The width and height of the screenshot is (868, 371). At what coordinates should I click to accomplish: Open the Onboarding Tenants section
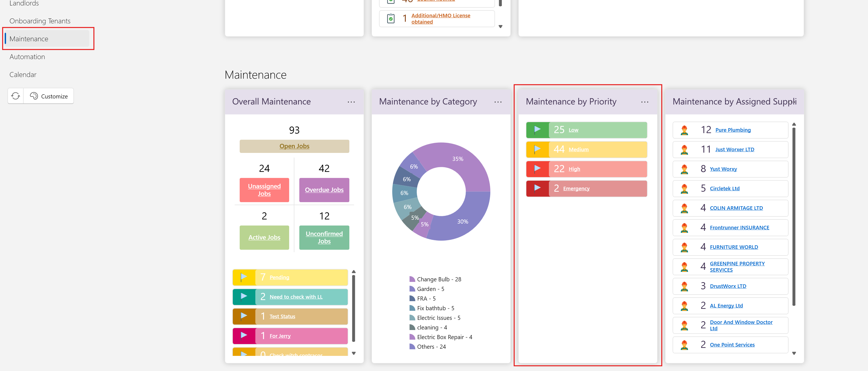click(x=40, y=21)
